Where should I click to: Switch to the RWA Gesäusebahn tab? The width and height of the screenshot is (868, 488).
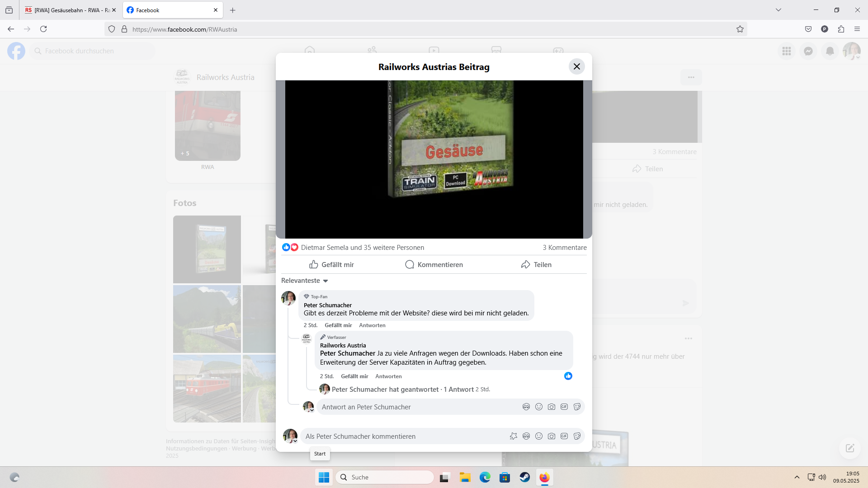(x=68, y=10)
